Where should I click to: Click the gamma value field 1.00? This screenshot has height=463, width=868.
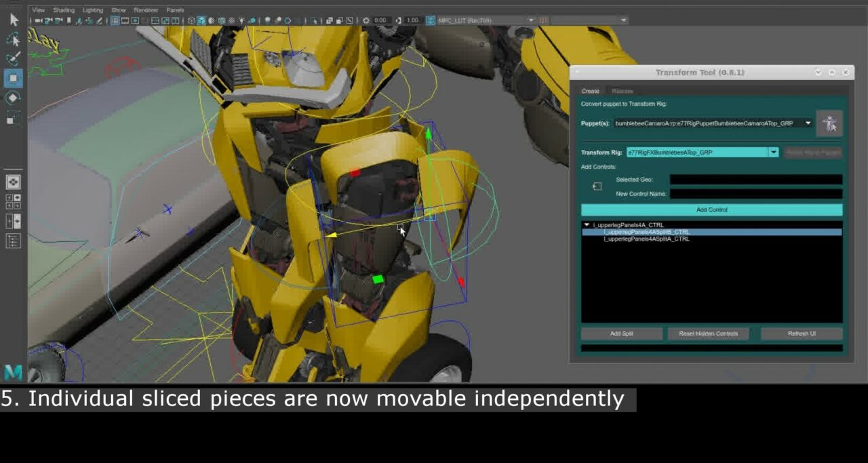point(413,20)
